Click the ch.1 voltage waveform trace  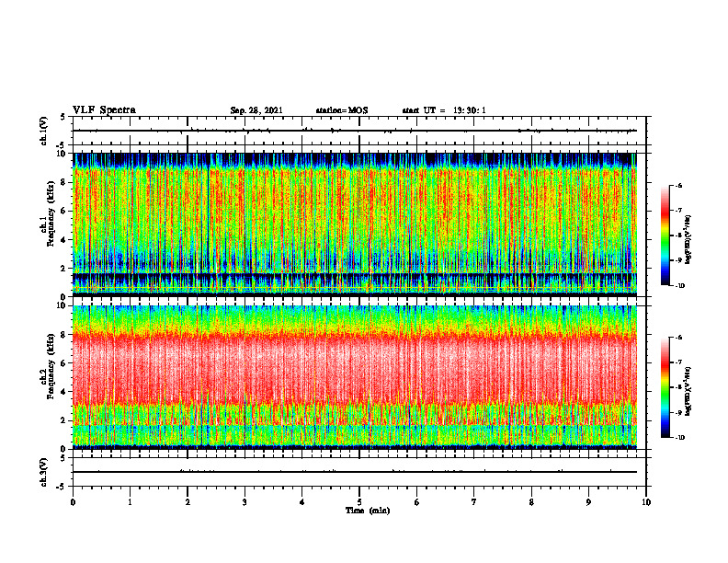pos(355,131)
